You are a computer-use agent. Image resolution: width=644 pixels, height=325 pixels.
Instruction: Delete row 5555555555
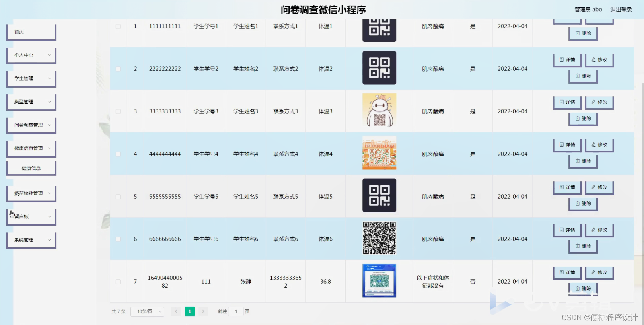pos(583,203)
